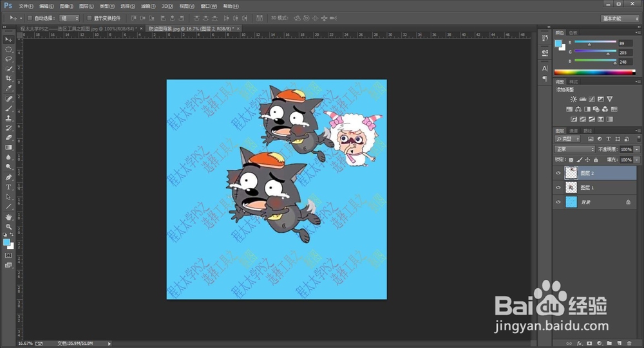Open the auto-select 组 dropdown
644x348 pixels.
[69, 18]
